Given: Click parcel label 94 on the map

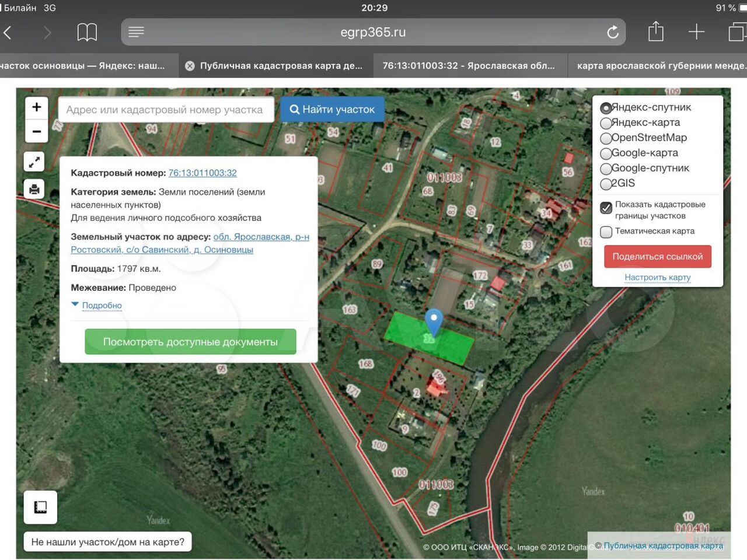Looking at the screenshot, I should pyautogui.click(x=152, y=129).
